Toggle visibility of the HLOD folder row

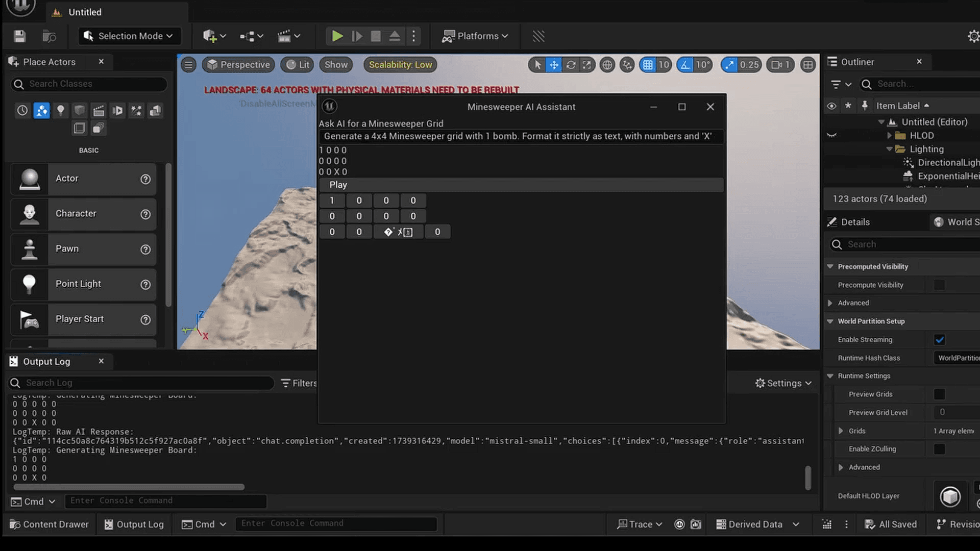831,136
